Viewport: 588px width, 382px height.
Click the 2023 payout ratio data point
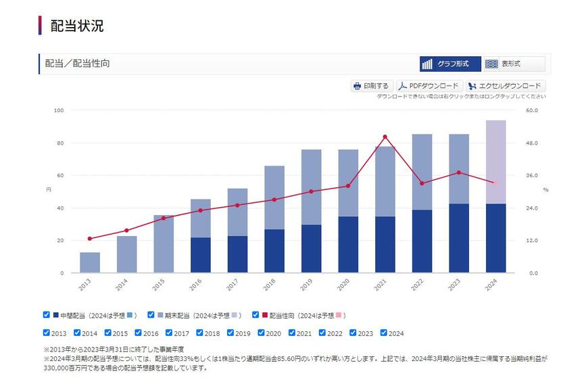pos(459,172)
